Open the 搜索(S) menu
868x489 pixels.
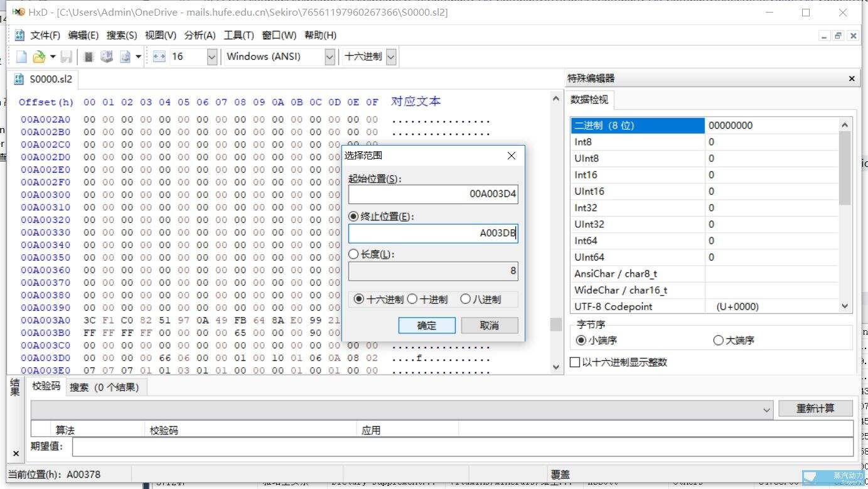tap(122, 35)
